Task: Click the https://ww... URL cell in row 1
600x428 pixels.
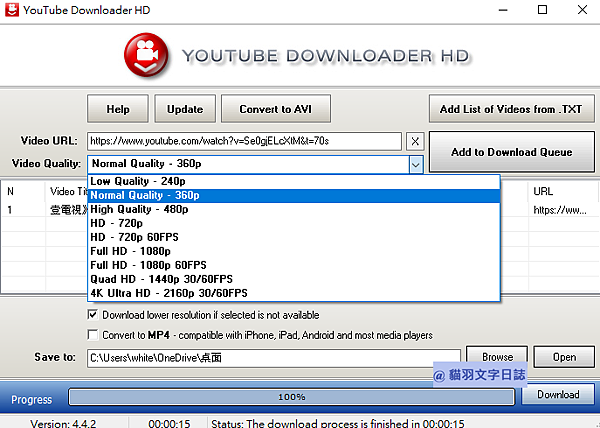Action: 560,210
